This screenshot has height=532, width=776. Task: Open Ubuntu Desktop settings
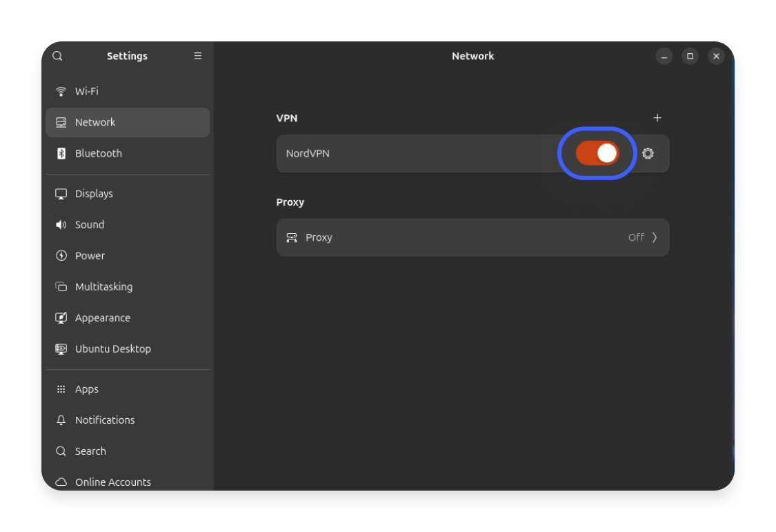coord(112,348)
